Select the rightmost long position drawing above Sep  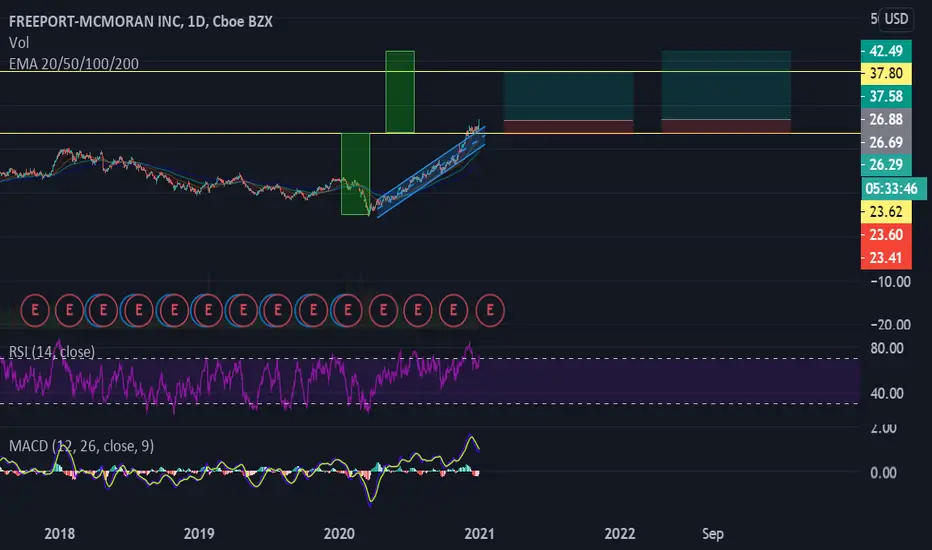pyautogui.click(x=726, y=92)
